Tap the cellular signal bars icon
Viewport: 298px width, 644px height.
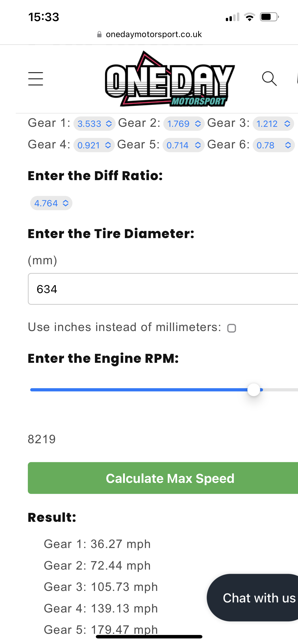(232, 17)
